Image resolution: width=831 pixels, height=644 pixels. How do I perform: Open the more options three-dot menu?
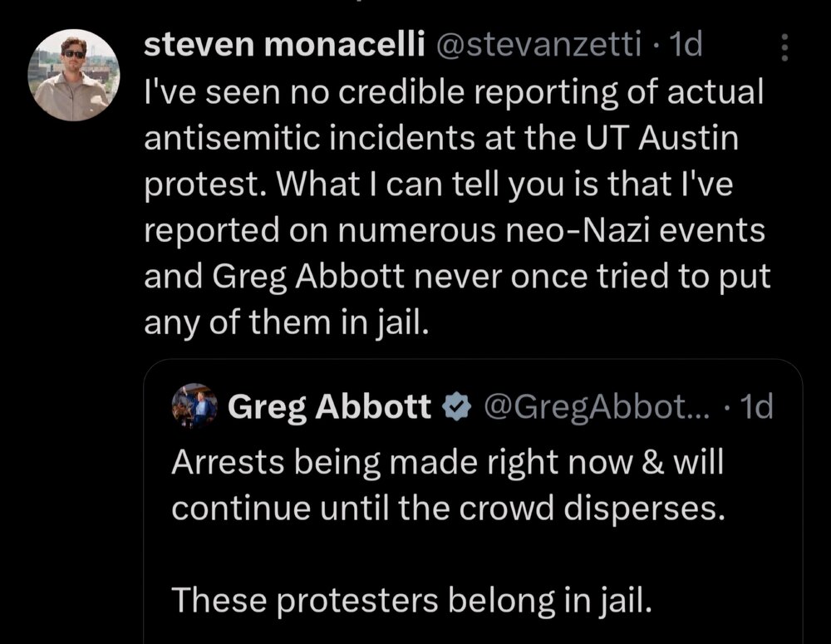click(782, 52)
